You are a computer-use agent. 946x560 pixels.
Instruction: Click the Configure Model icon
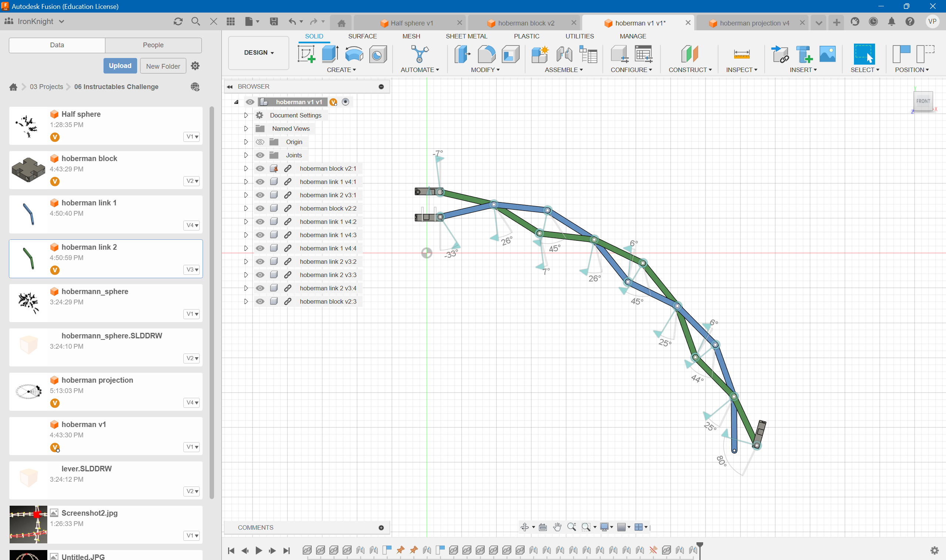[619, 54]
